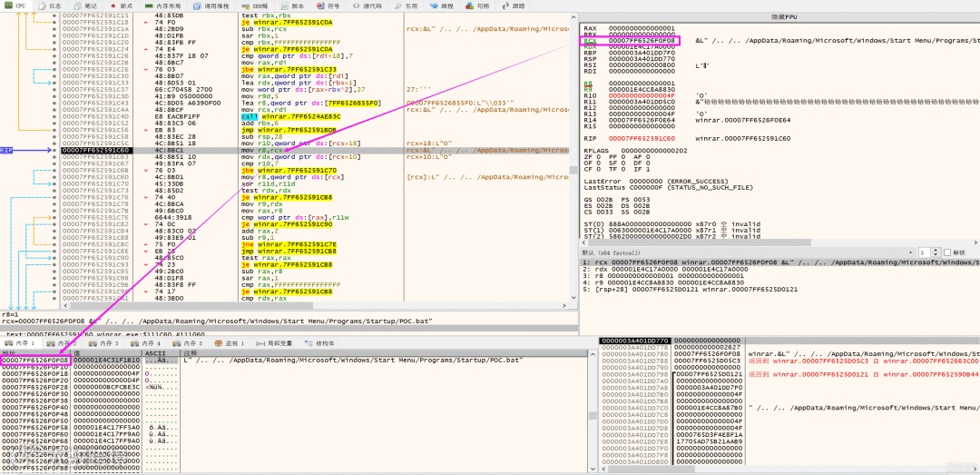Open the 内存布局 memory map tab

(x=163, y=5)
